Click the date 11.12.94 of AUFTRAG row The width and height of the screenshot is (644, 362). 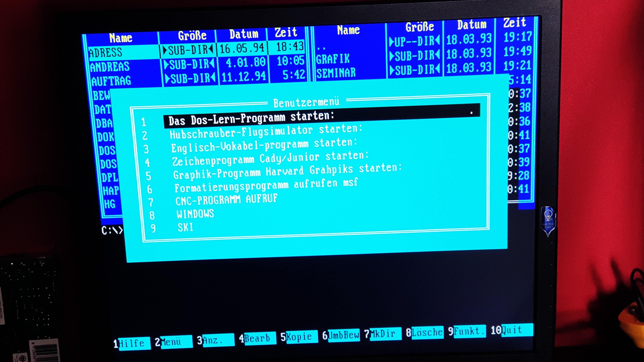(244, 77)
